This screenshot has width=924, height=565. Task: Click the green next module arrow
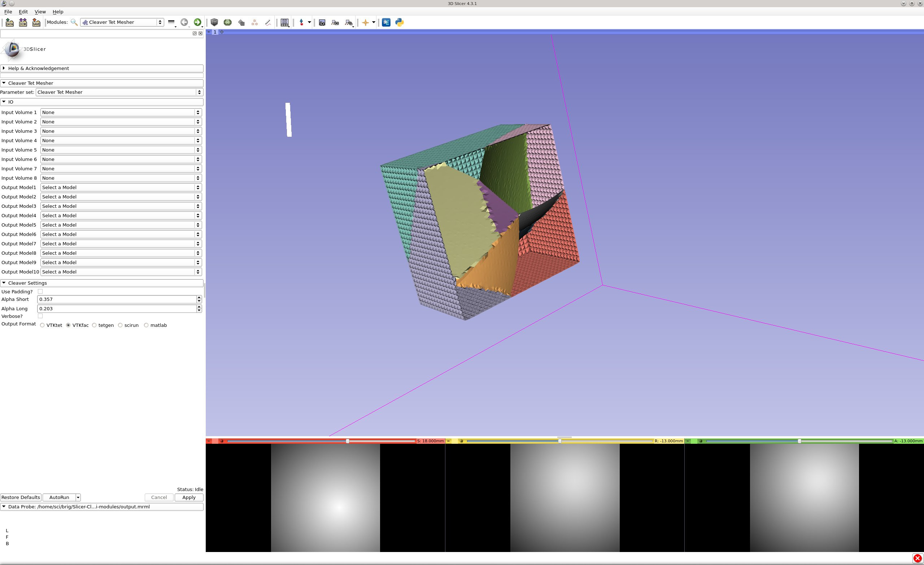(197, 22)
